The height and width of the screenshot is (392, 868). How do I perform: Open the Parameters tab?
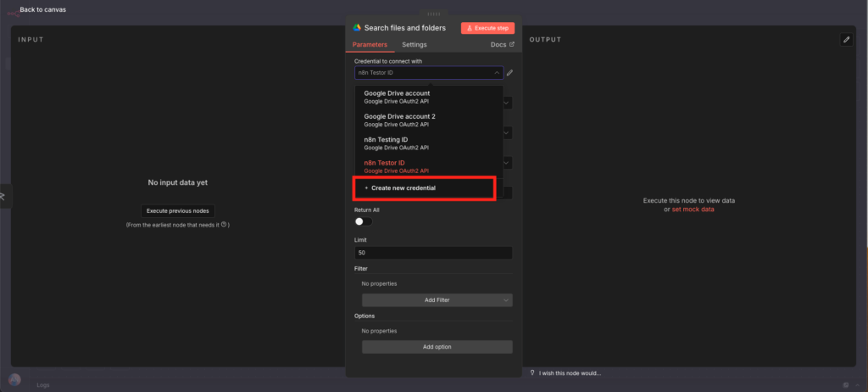[370, 44]
